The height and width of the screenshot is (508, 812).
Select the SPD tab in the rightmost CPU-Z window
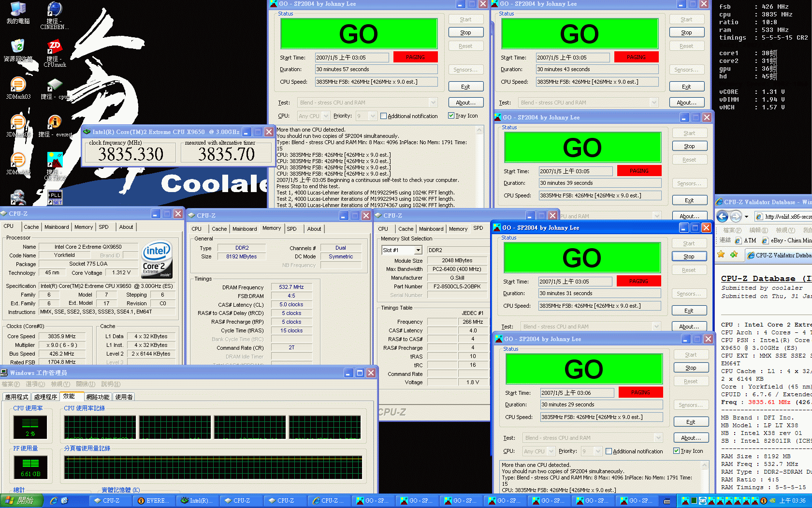478,228
